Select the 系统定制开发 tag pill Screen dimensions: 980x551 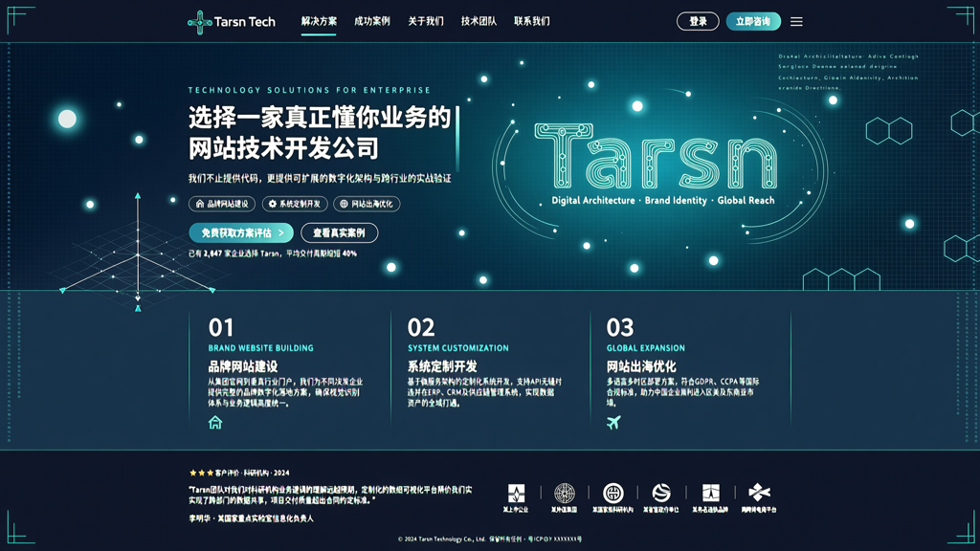(295, 204)
